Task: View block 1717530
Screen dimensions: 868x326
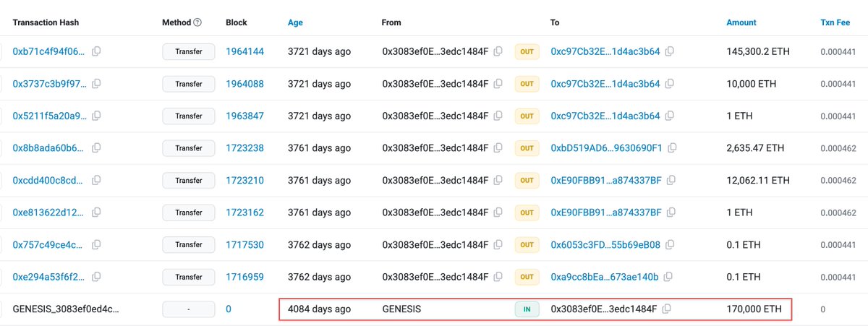Action: [x=244, y=244]
